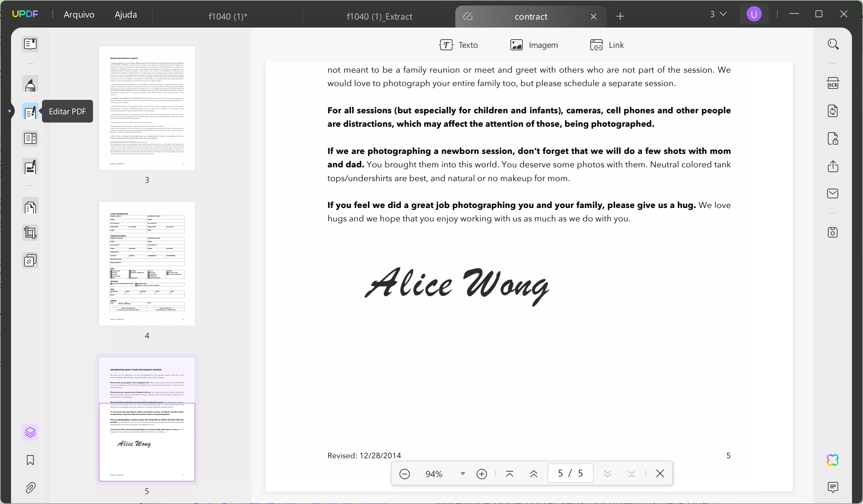Send file by email icon
The height and width of the screenshot is (504, 863).
[833, 193]
